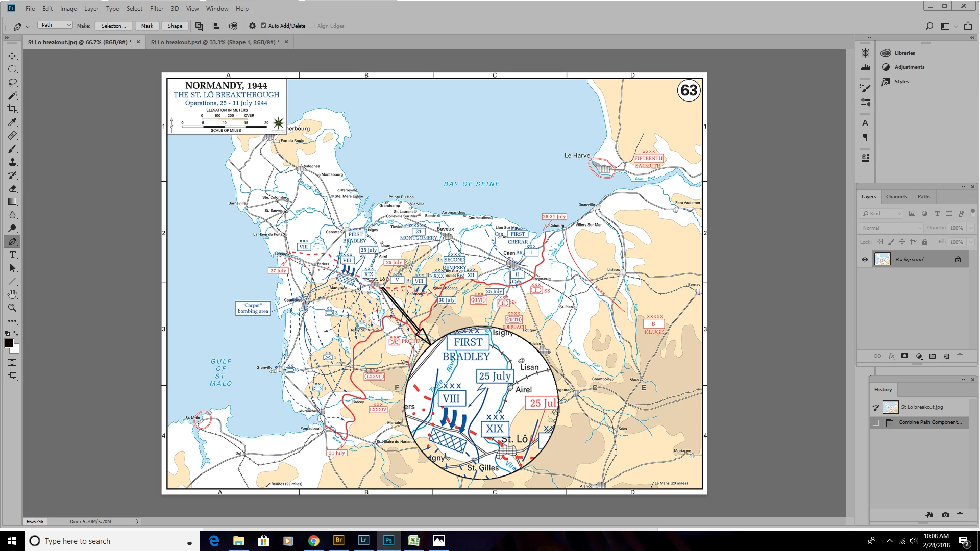This screenshot has width=980, height=551.
Task: Click the Selection... button
Action: coord(113,26)
